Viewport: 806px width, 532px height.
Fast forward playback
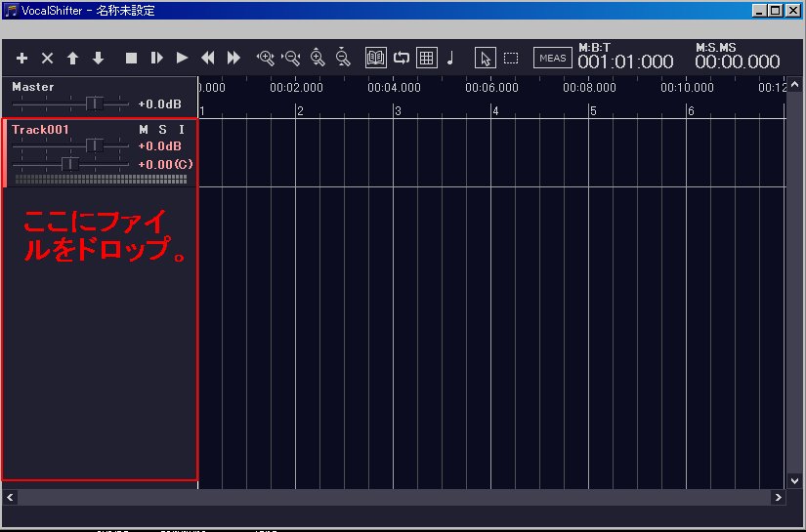(x=233, y=58)
